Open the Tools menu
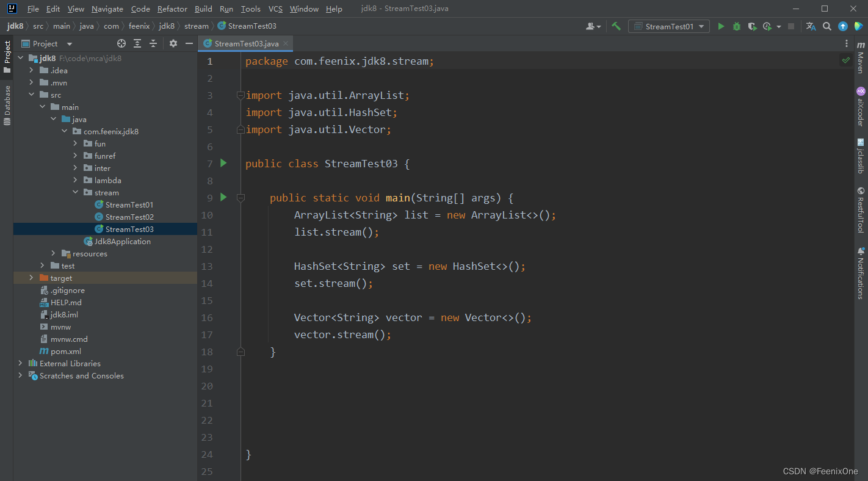868x481 pixels. (250, 9)
